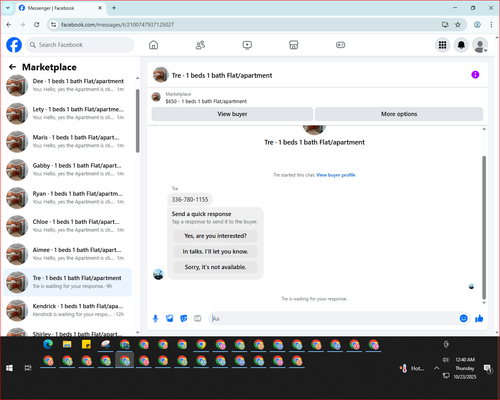The image size is (500, 400).
Task: Open the Maris conversation
Action: pos(68,141)
